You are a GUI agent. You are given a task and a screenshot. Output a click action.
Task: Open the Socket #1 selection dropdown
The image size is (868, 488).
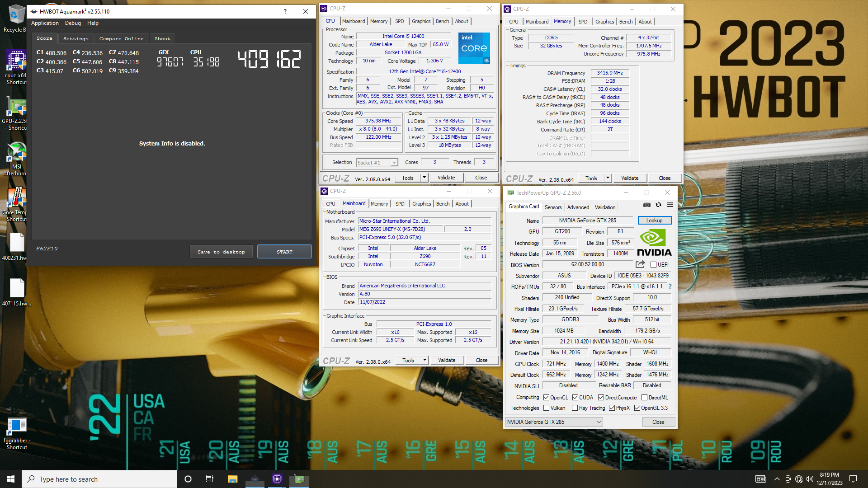tap(377, 163)
